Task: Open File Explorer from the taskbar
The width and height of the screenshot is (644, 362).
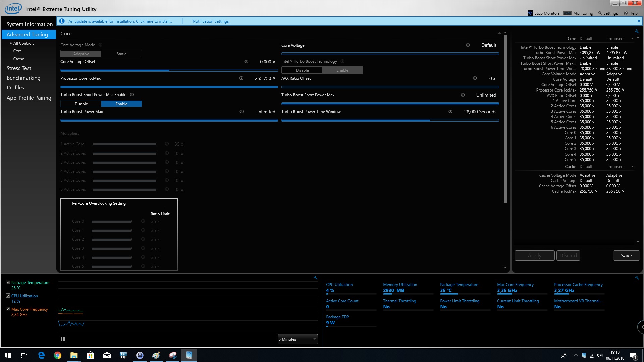Action: coord(74,355)
